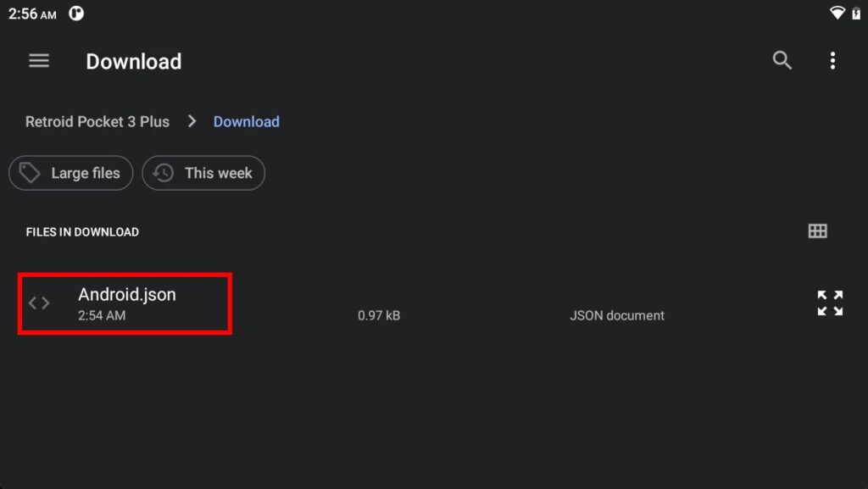Select the Download breadcrumb
Viewport: 868px width, 489px height.
pos(246,121)
